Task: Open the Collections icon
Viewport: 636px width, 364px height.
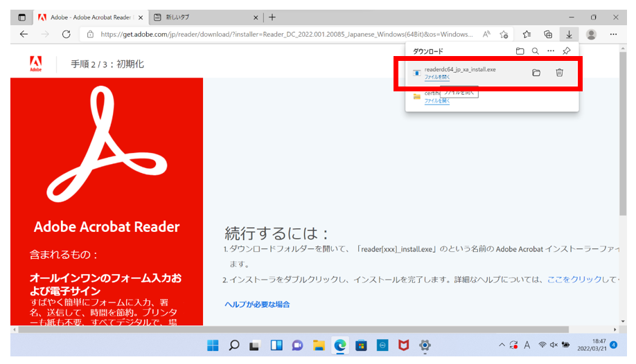Action: pyautogui.click(x=548, y=35)
